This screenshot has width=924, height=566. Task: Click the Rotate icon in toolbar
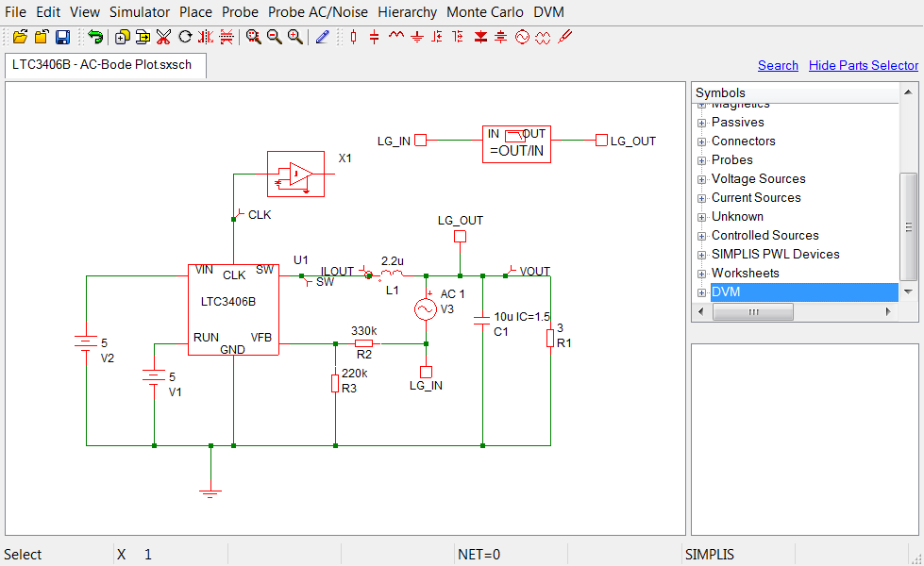coord(185,37)
